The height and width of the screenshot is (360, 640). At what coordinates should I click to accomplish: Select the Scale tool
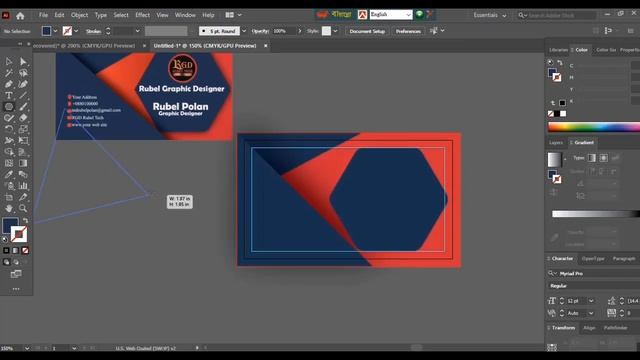point(23,129)
